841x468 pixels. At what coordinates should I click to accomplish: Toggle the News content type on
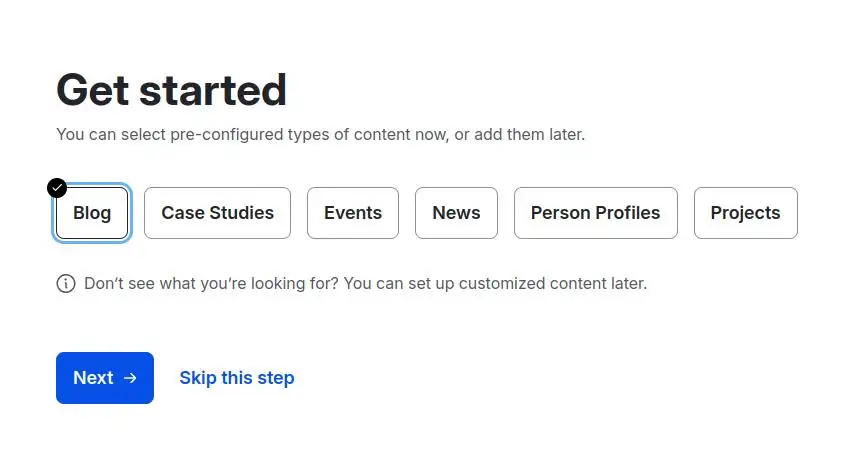pyautogui.click(x=456, y=213)
